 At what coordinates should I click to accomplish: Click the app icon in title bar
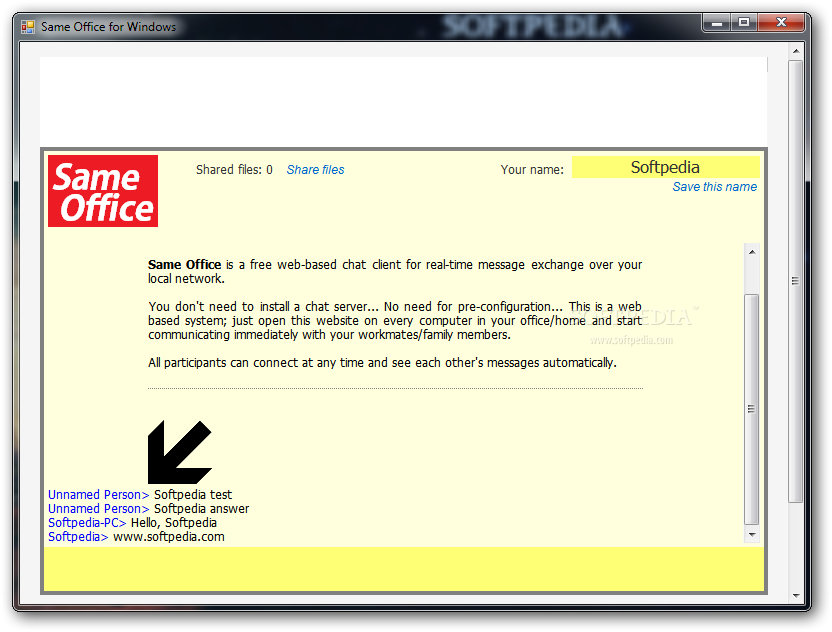point(28,27)
